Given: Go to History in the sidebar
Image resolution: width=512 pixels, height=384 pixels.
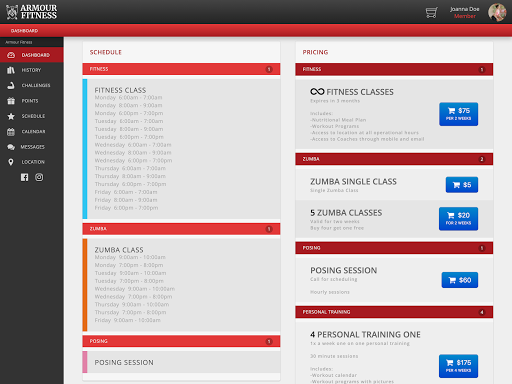Looking at the screenshot, I should [31, 70].
